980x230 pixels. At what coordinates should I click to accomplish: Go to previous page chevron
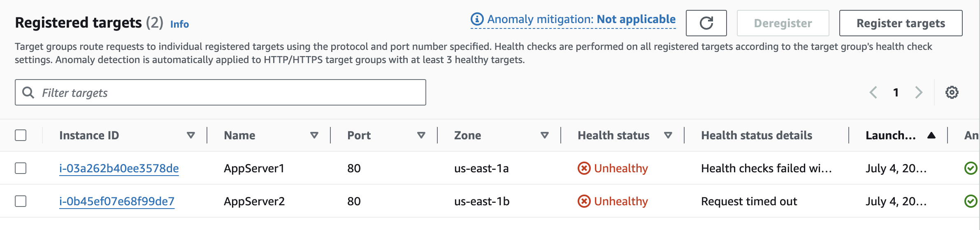[x=873, y=92]
